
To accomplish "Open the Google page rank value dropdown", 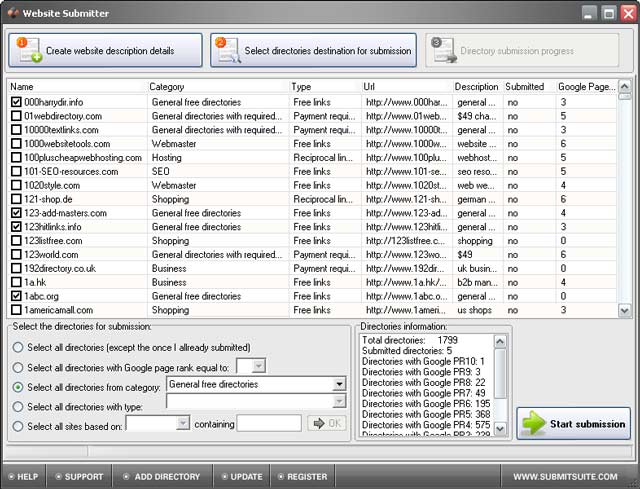I will click(x=259, y=366).
